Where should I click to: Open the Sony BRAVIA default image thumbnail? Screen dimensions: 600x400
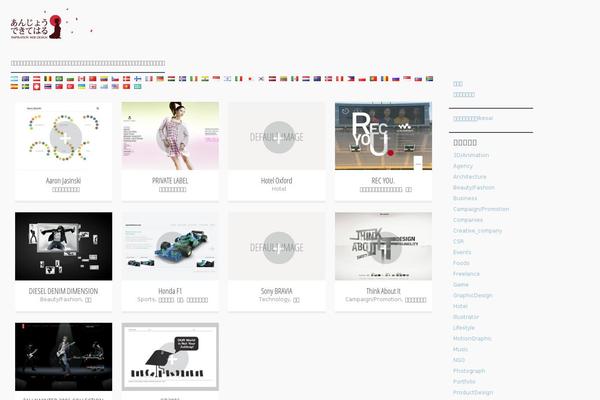tap(277, 246)
